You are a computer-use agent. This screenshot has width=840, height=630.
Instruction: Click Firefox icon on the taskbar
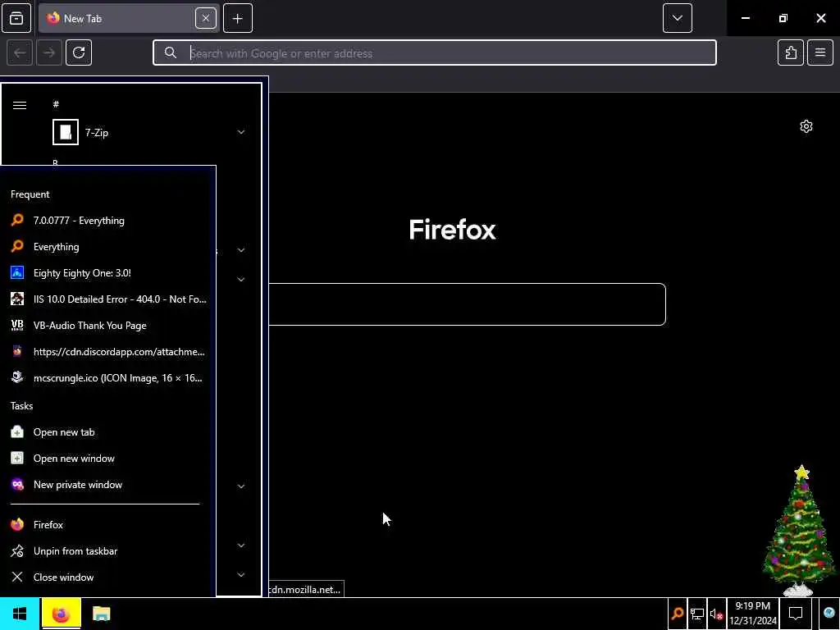click(61, 614)
